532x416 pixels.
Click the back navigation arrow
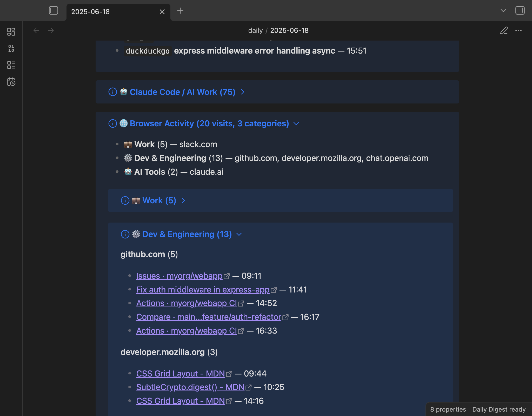coord(37,30)
